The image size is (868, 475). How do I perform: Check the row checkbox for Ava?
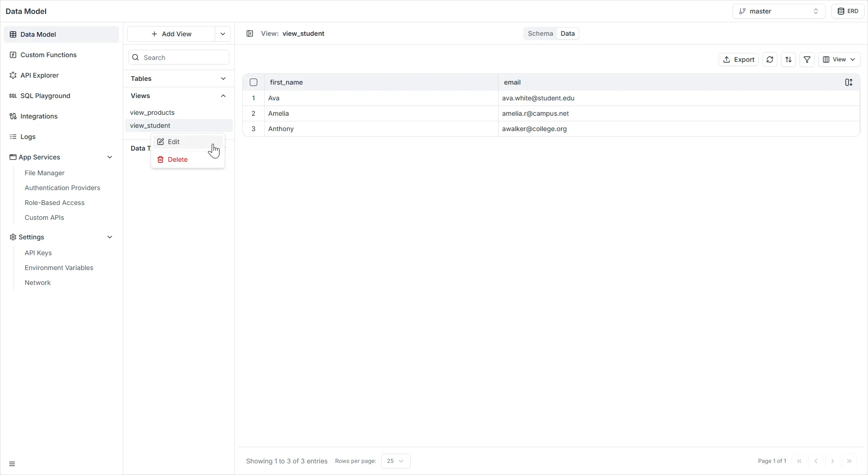click(x=254, y=98)
